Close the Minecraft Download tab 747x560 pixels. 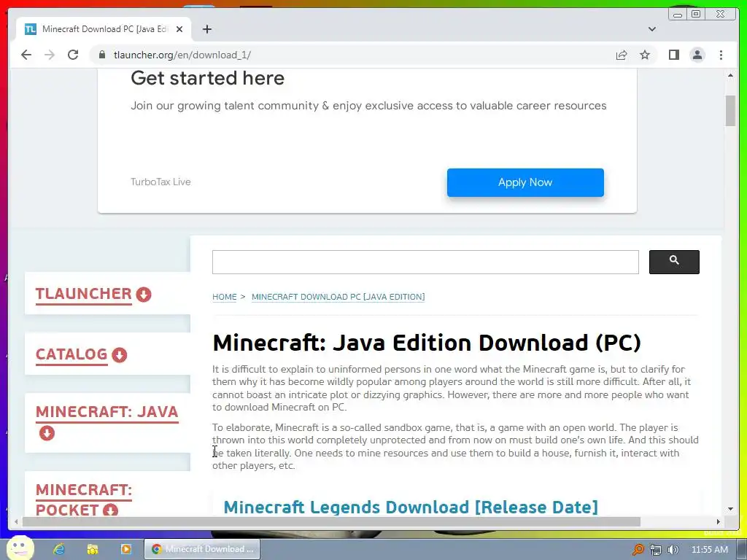[179, 29]
